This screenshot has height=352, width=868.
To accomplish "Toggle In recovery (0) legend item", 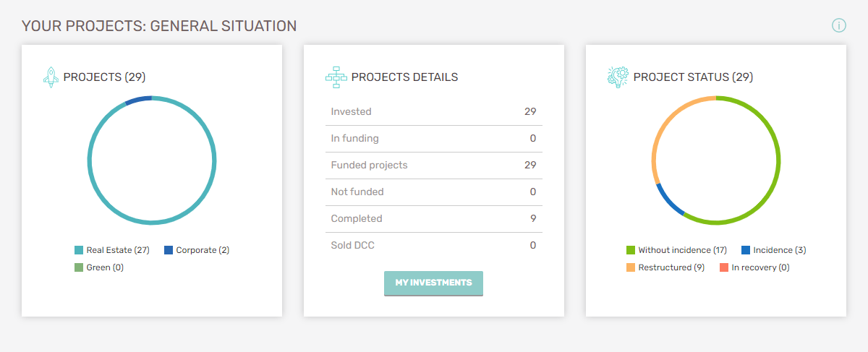I will click(x=754, y=267).
